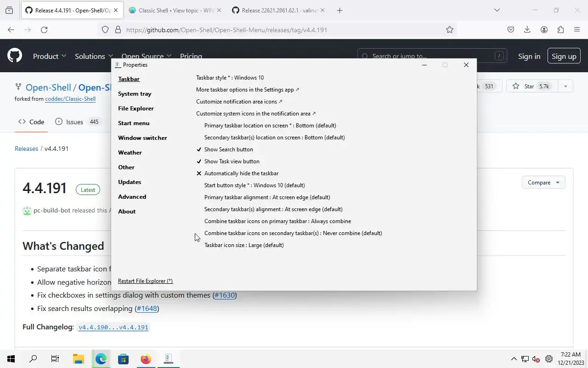Switch to Start menu settings
The image size is (588, 368).
pos(134,123)
